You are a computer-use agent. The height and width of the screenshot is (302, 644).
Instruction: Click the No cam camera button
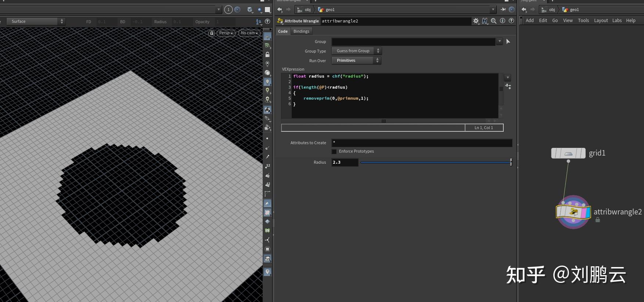tap(249, 33)
